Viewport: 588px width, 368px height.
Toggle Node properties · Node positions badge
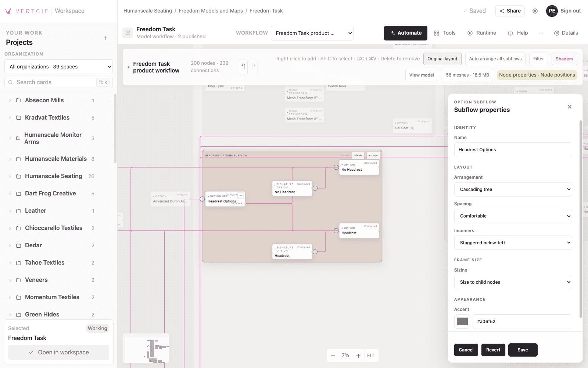coord(537,75)
